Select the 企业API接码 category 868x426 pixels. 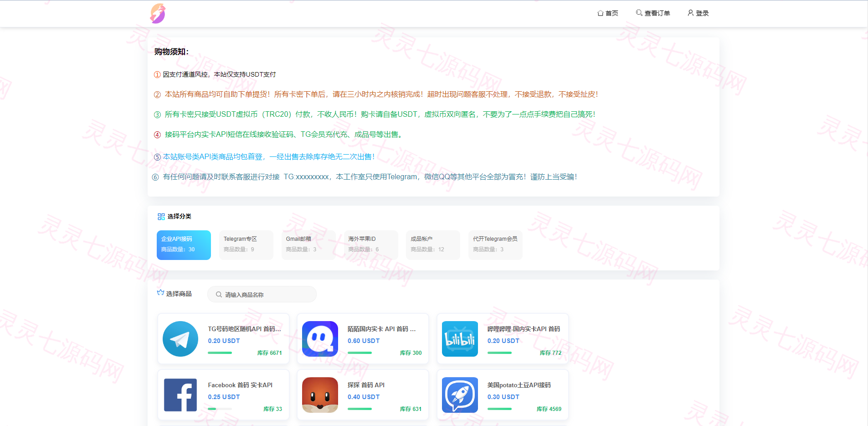tap(184, 245)
